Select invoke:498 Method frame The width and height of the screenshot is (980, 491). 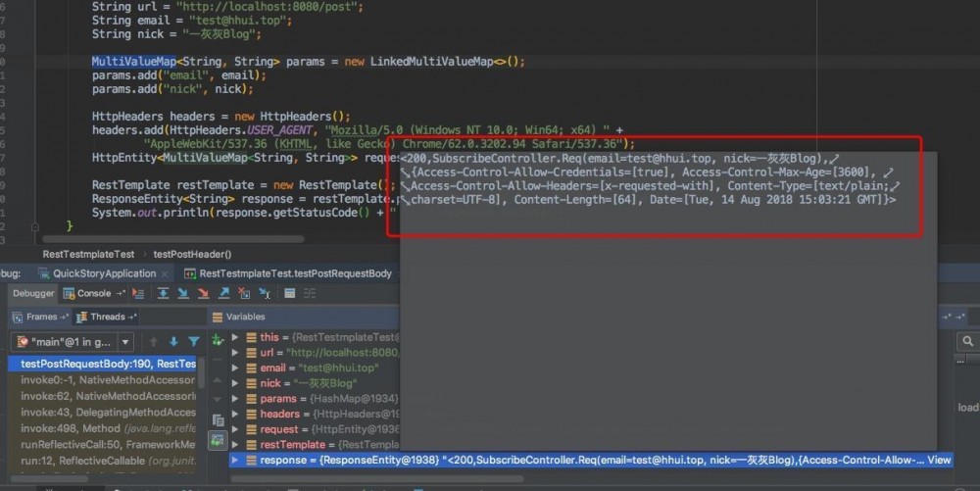pyautogui.click(x=103, y=428)
